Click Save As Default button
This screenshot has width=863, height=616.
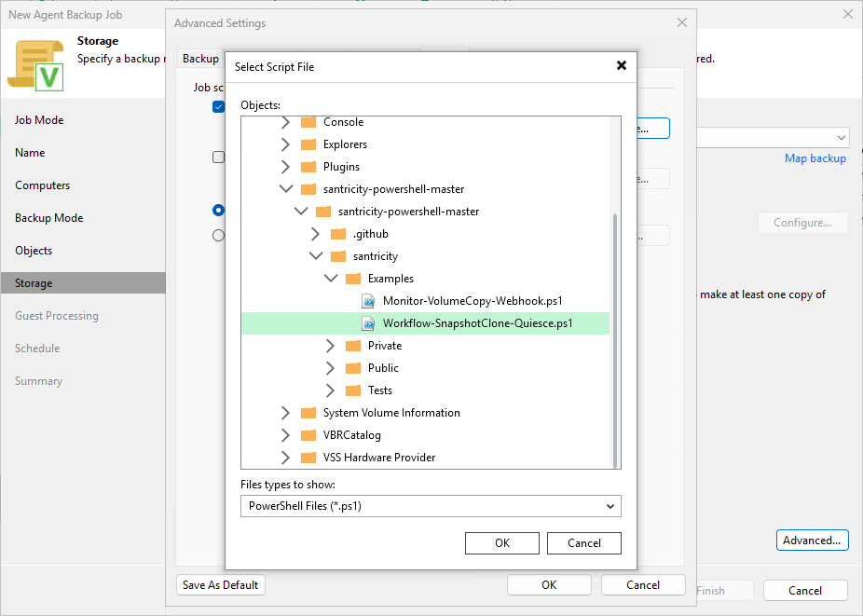221,585
